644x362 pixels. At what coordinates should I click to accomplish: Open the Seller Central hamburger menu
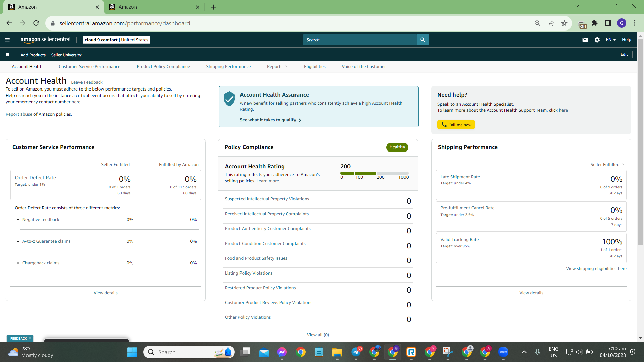point(7,40)
